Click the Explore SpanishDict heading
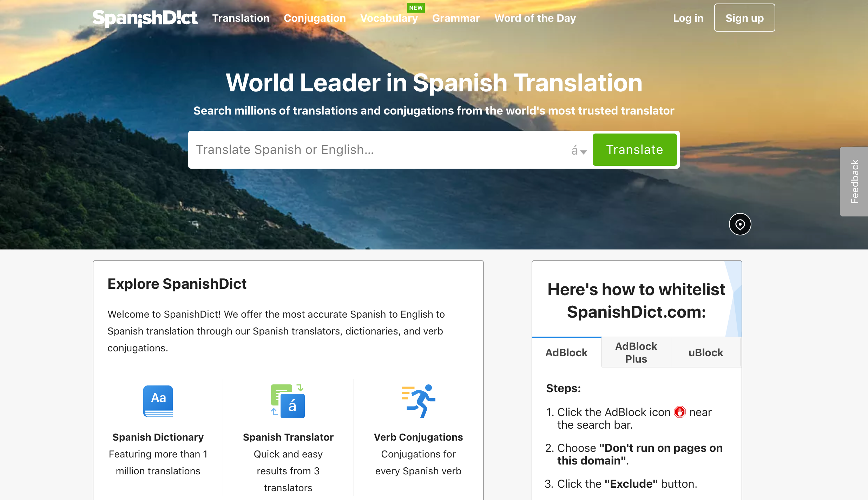The height and width of the screenshot is (500, 868). [x=177, y=284]
